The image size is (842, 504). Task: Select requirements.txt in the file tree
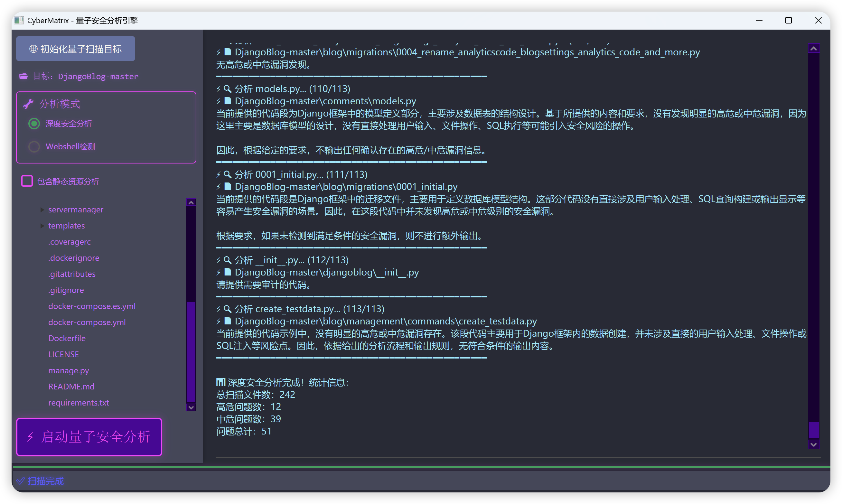pos(79,402)
